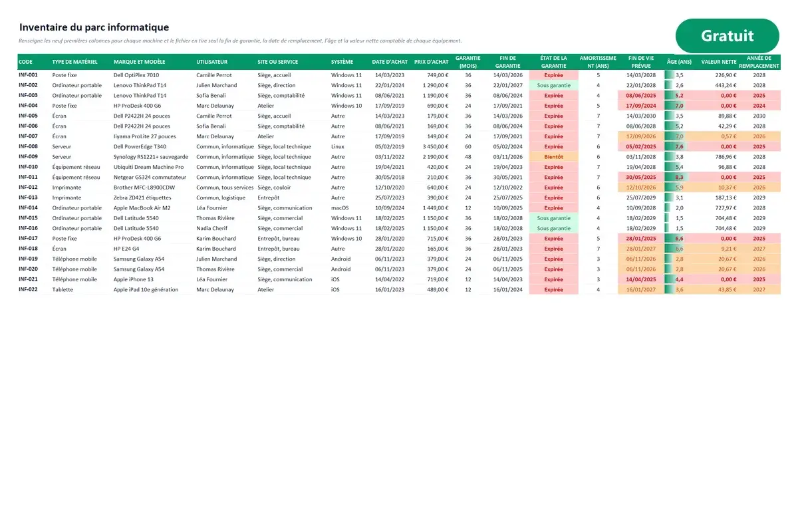Click the purchase date 05/02/2019

pos(389,146)
